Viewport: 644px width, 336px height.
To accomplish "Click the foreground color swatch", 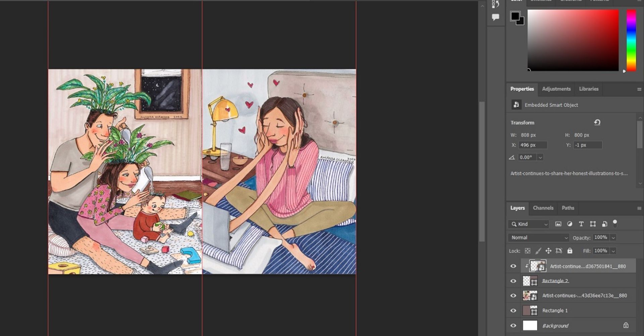I will coord(515,16).
